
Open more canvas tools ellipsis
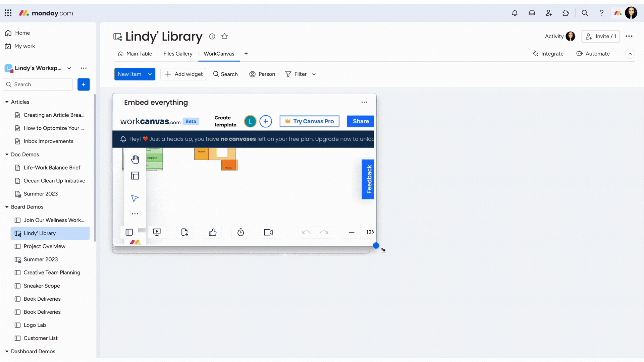tap(135, 214)
